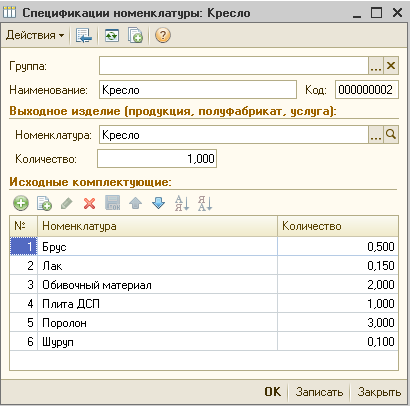Click the Количество column header in the table

pos(338,226)
